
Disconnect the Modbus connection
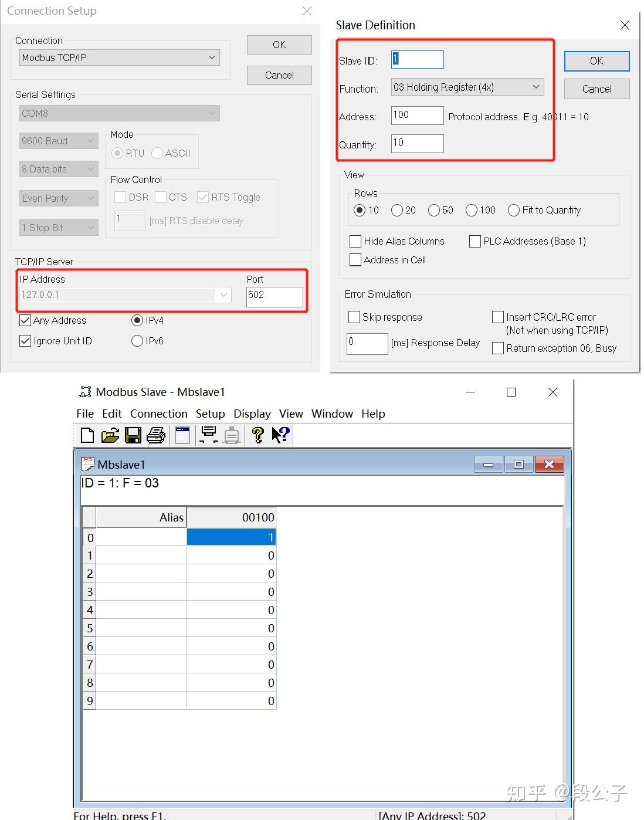pyautogui.click(x=231, y=435)
